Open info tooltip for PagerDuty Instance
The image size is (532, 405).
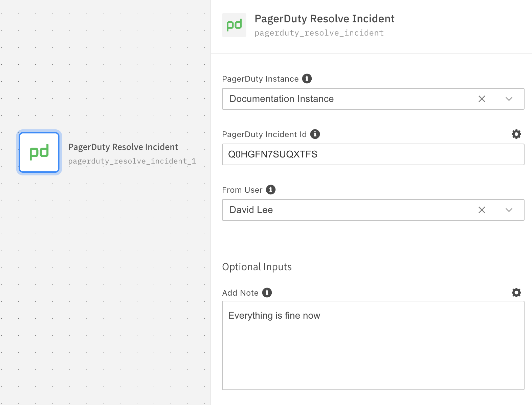point(307,79)
